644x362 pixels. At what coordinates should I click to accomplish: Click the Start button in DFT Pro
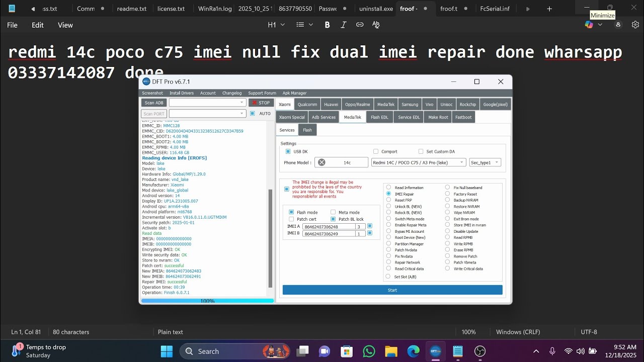tap(392, 290)
